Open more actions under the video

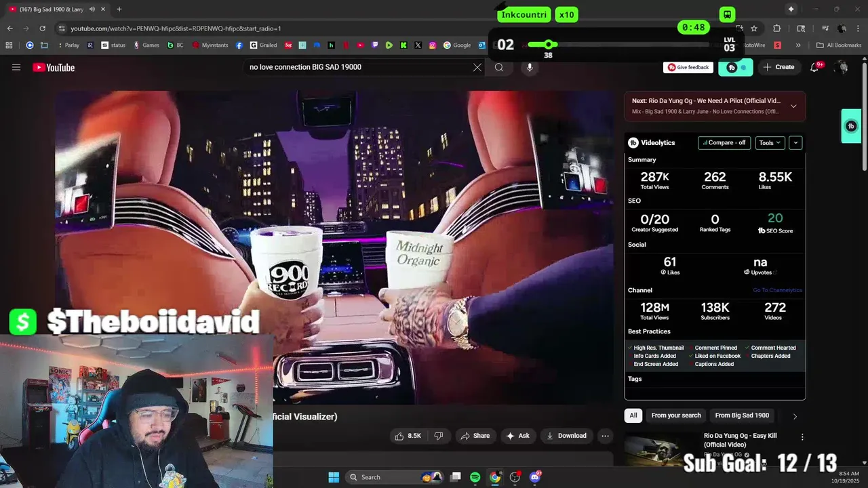coord(606,436)
